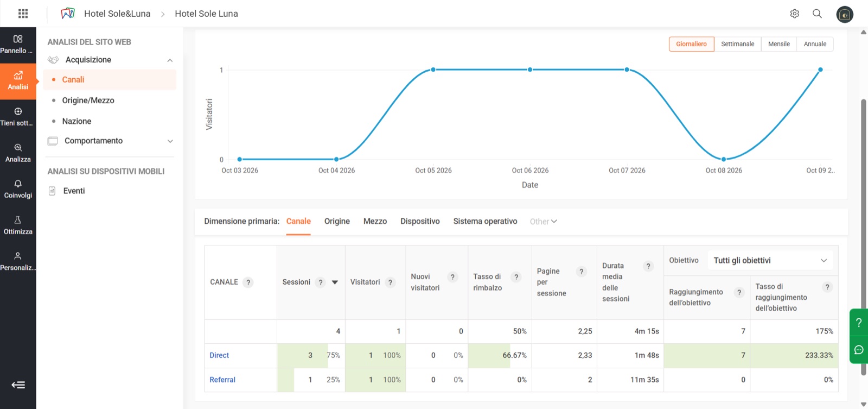This screenshot has width=868, height=409.
Task: Switch chart to Annuale view
Action: pos(815,44)
